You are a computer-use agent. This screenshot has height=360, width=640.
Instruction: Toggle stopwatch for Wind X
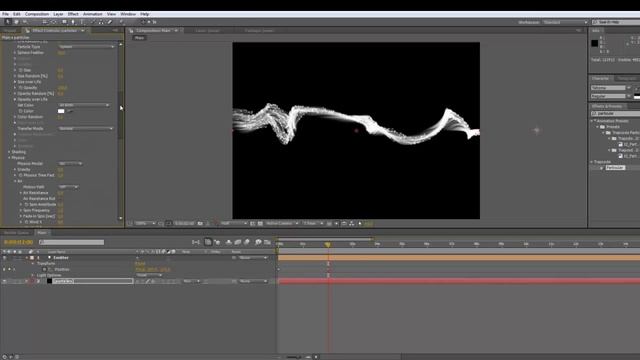(27, 222)
